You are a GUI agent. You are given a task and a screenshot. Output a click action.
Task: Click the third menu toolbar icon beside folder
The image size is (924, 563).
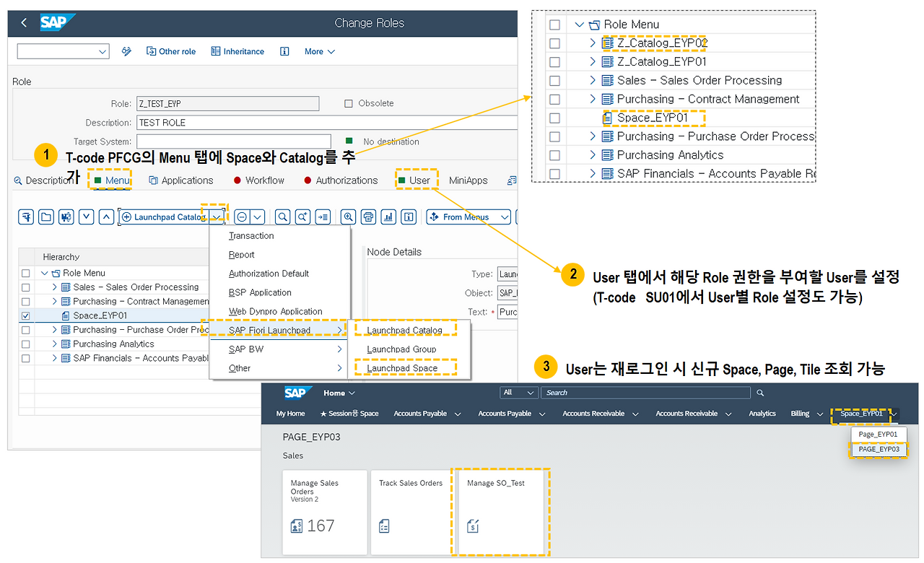tap(66, 217)
